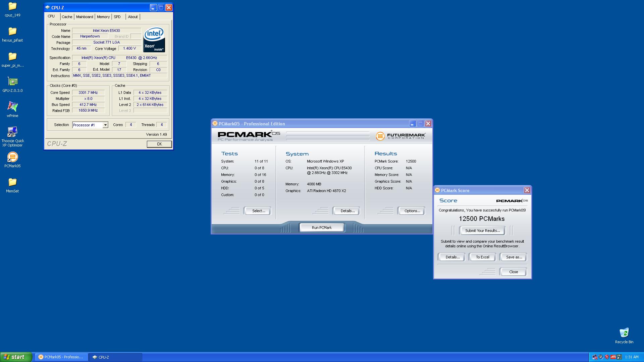The image size is (644, 362).
Task: Switch to PCMark05 taskbar button
Action: click(61, 357)
